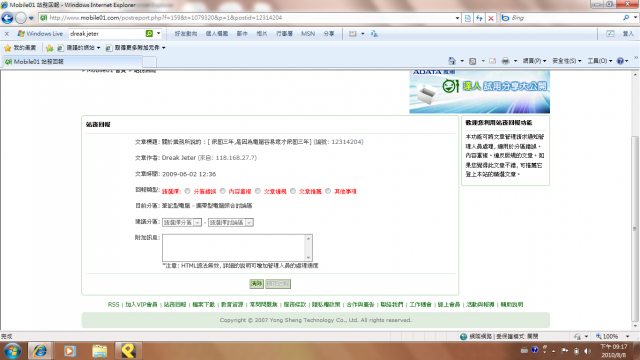Open the 請選擇分區 dropdown
640x360 pixels.
[x=182, y=222]
